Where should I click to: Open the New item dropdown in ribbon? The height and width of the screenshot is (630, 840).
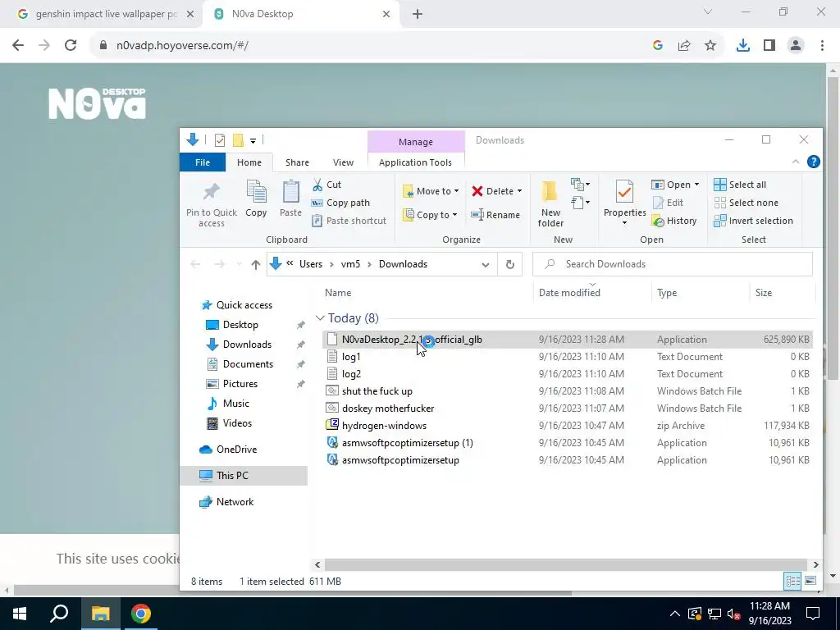580,185
